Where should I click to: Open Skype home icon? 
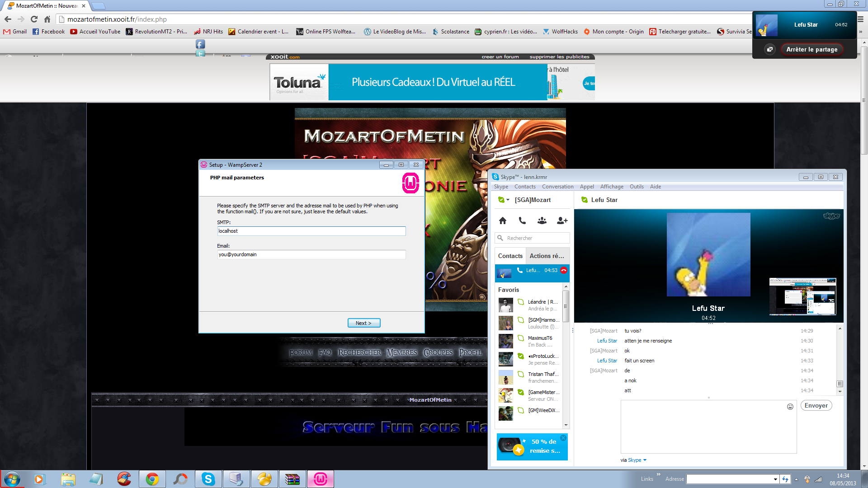(x=503, y=221)
